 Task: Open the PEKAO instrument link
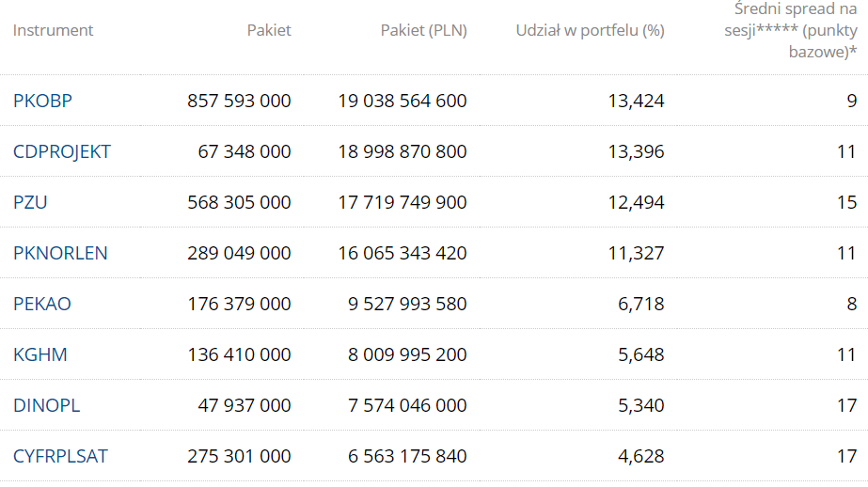(x=42, y=304)
